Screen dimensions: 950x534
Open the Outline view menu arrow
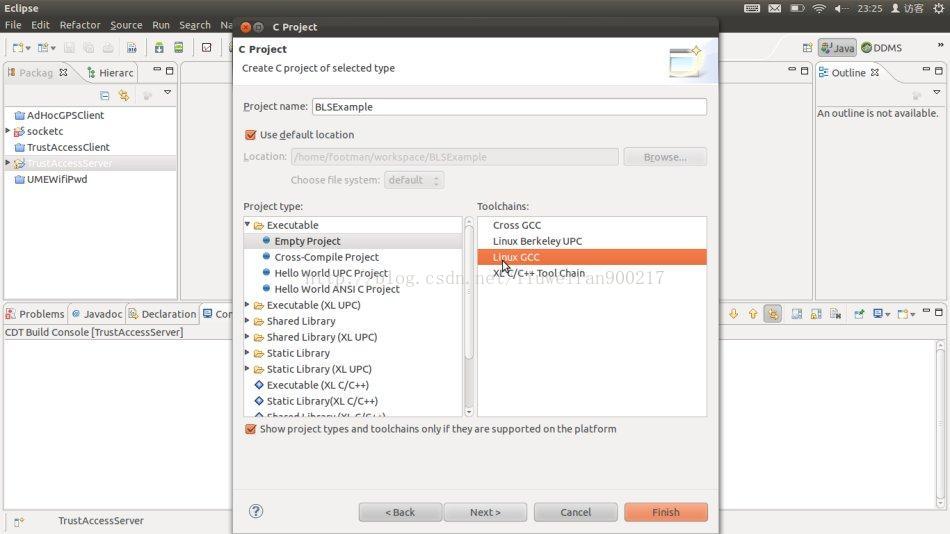[x=937, y=93]
